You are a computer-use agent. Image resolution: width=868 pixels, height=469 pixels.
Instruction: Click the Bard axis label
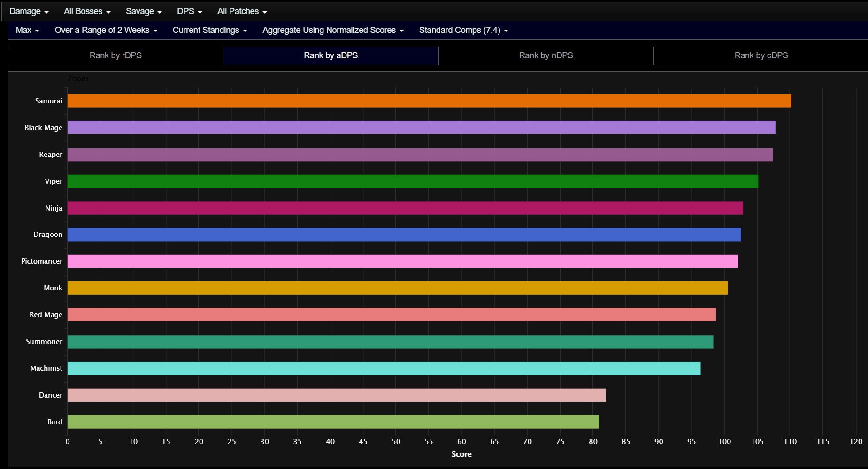(x=55, y=422)
